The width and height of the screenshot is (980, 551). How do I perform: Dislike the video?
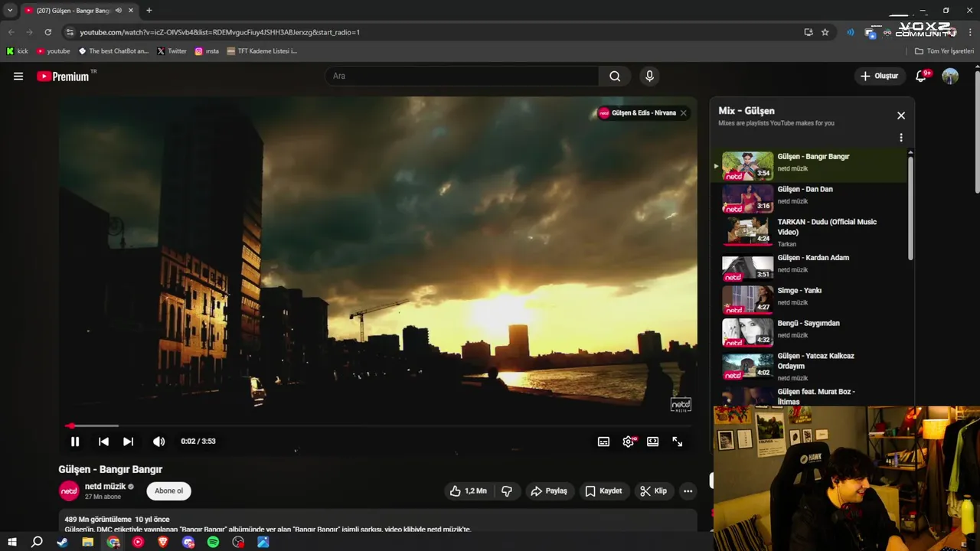[x=506, y=491]
